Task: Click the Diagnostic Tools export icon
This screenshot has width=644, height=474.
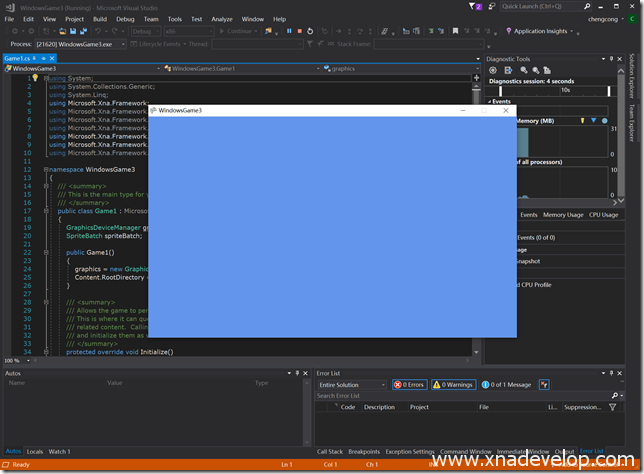Action: point(507,70)
